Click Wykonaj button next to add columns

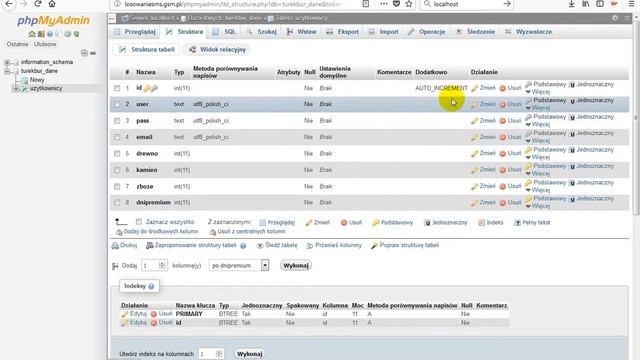[296, 265]
